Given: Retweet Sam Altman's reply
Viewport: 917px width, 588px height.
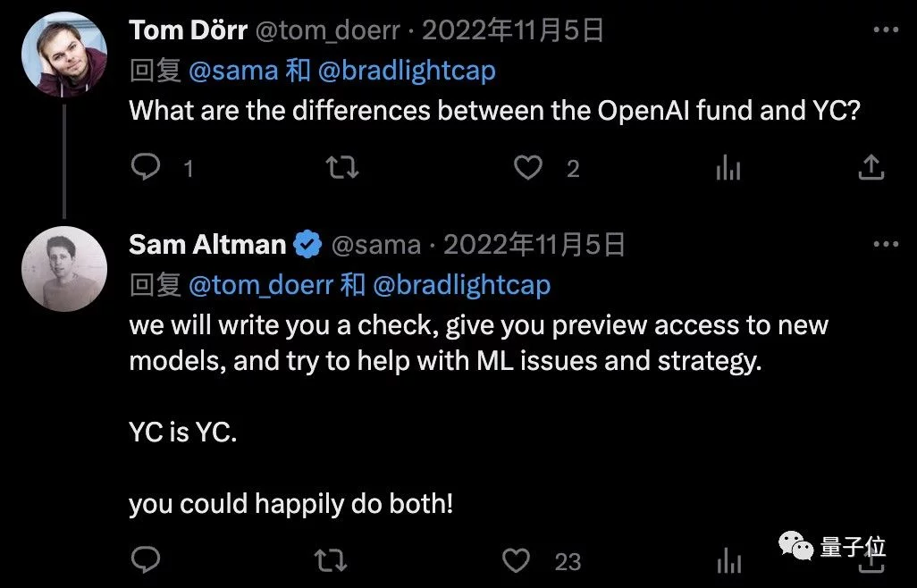Looking at the screenshot, I should [x=332, y=560].
